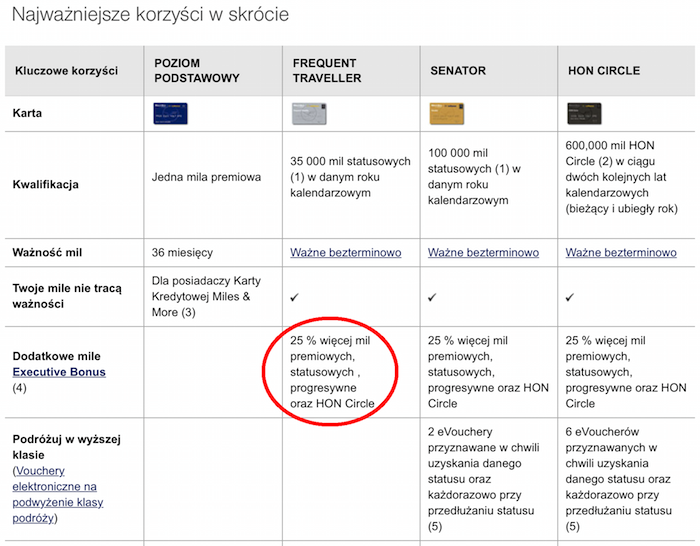Click the 'FREQUENT TRAVELLER' column header
700x546 pixels.
pyautogui.click(x=327, y=71)
